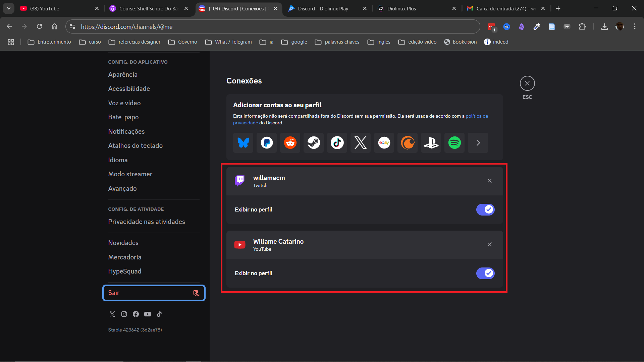
Task: Connect Steam account icon
Action: click(x=314, y=143)
